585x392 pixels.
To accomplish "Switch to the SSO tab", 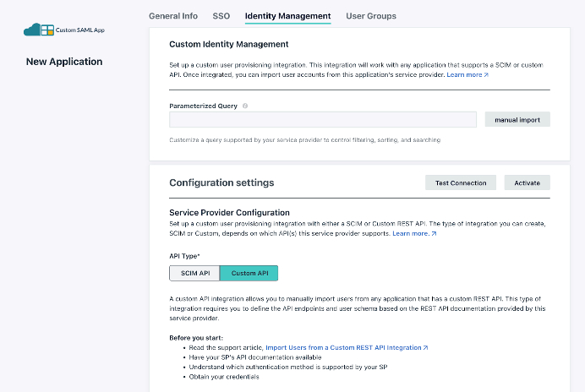I will point(221,16).
